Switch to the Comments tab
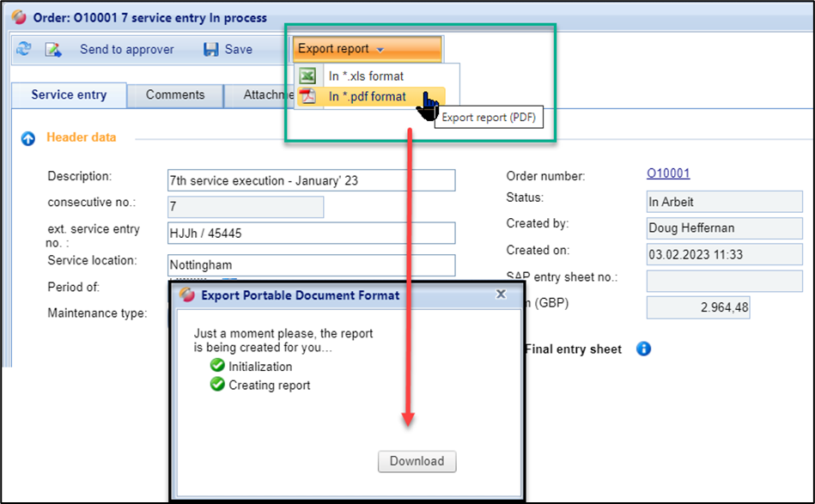This screenshot has width=815, height=504. point(175,95)
